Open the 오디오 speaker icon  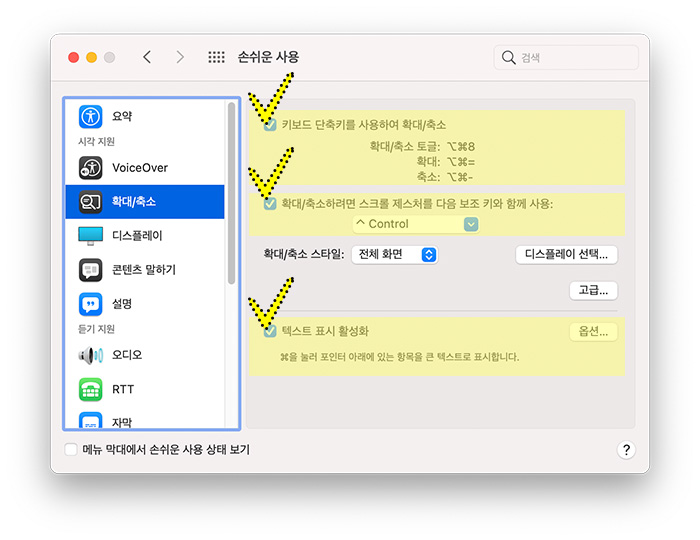(x=91, y=355)
